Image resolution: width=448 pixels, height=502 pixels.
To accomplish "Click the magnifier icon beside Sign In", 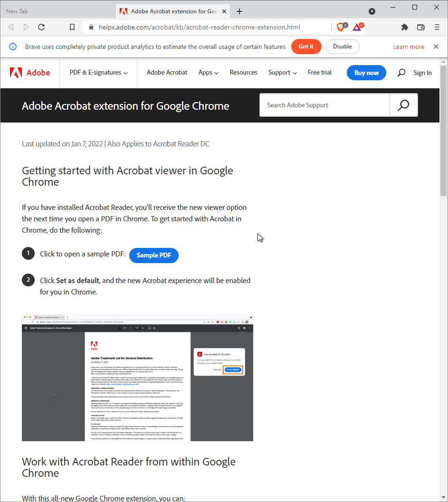I will click(x=401, y=73).
